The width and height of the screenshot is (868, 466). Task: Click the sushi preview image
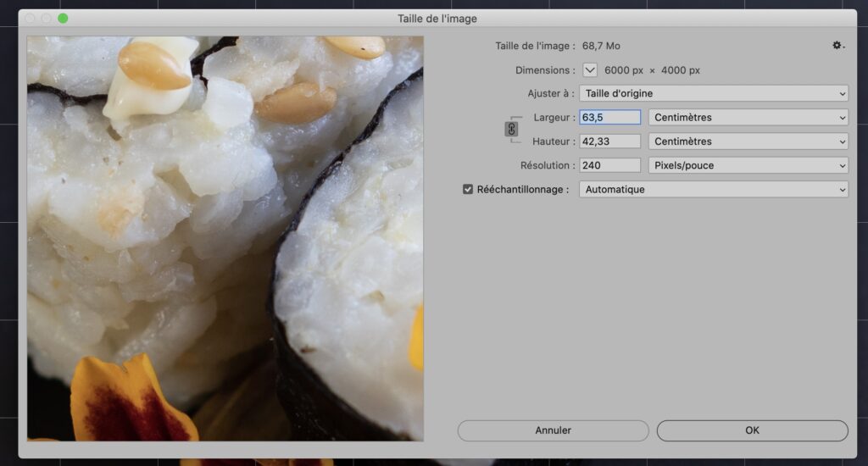225,238
